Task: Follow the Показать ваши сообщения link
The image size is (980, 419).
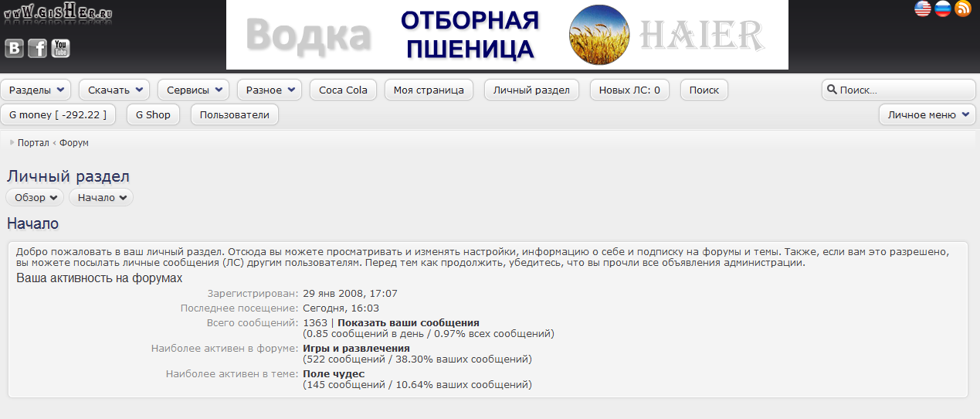Action: tap(408, 323)
